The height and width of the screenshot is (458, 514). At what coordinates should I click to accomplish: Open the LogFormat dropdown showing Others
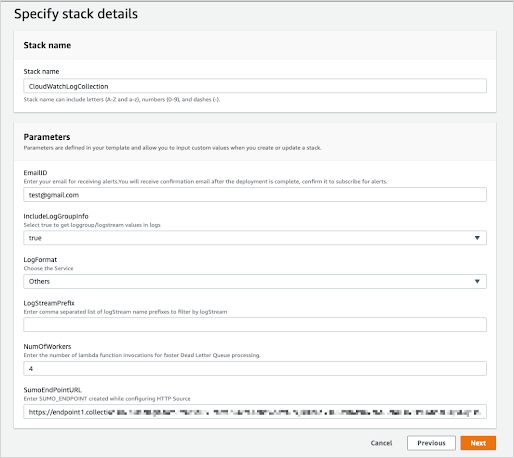pyautogui.click(x=255, y=281)
